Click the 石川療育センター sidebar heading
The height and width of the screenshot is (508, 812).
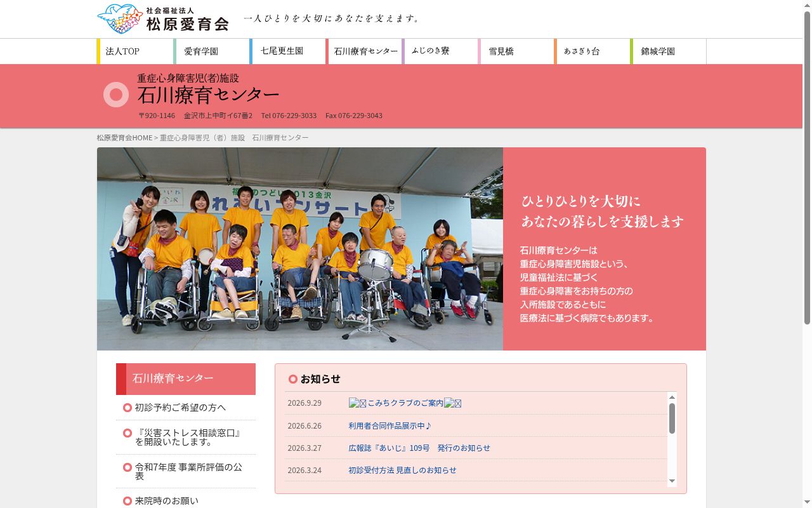[186, 379]
